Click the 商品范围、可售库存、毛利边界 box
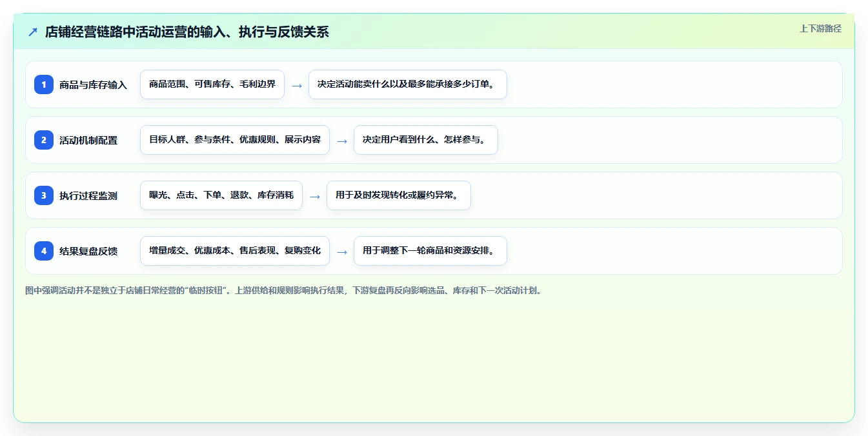This screenshot has height=436, width=868. (212, 84)
